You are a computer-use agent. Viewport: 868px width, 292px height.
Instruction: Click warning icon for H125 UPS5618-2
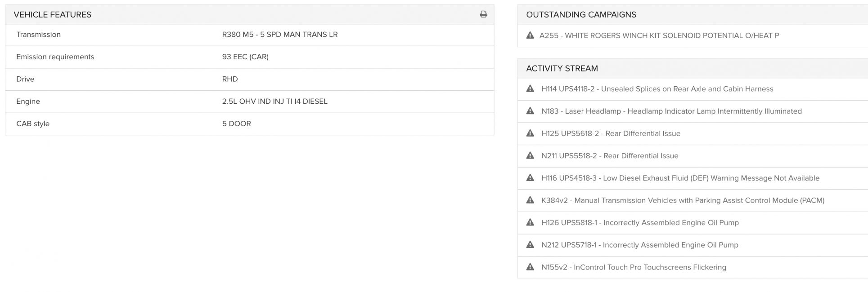pyautogui.click(x=530, y=133)
